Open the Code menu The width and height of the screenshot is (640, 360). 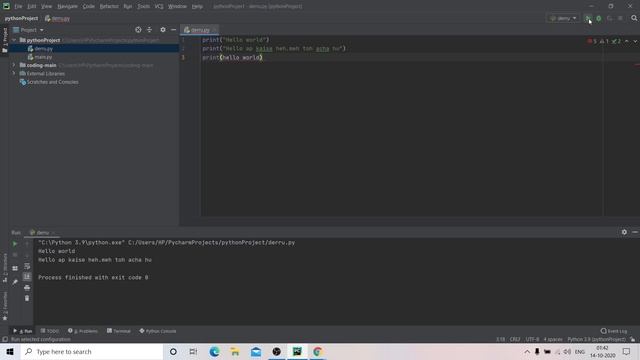tap(89, 6)
